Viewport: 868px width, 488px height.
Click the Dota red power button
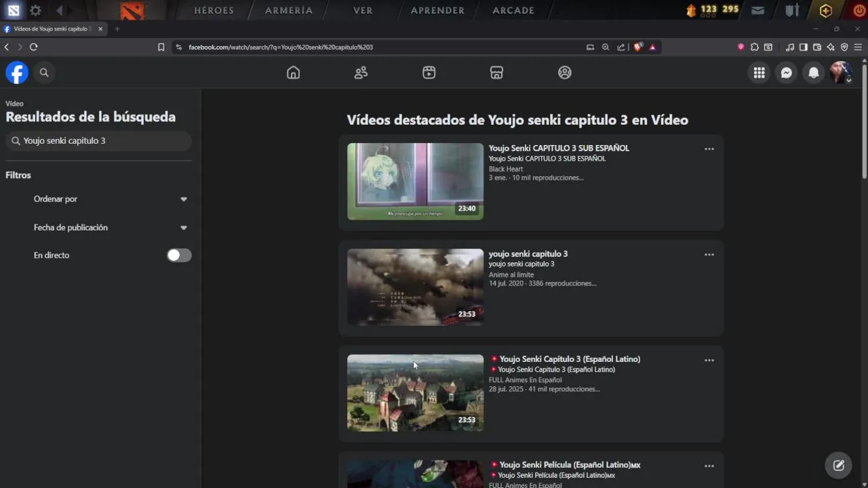(x=859, y=10)
